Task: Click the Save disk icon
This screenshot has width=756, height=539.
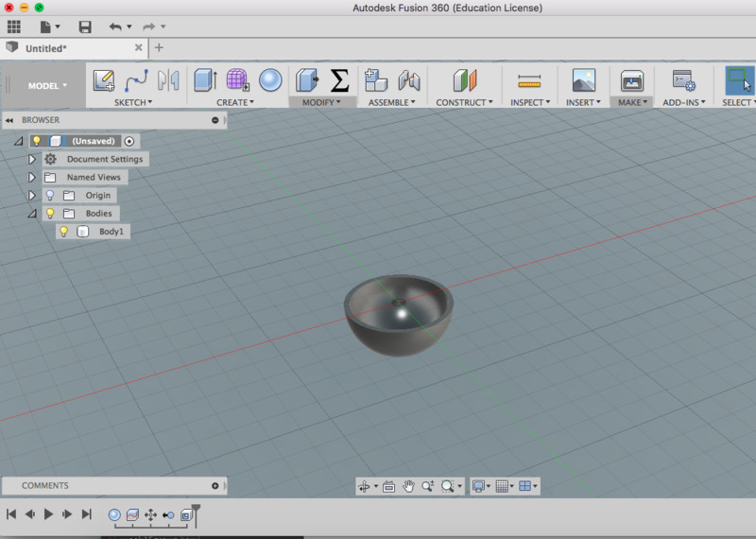Action: point(85,27)
